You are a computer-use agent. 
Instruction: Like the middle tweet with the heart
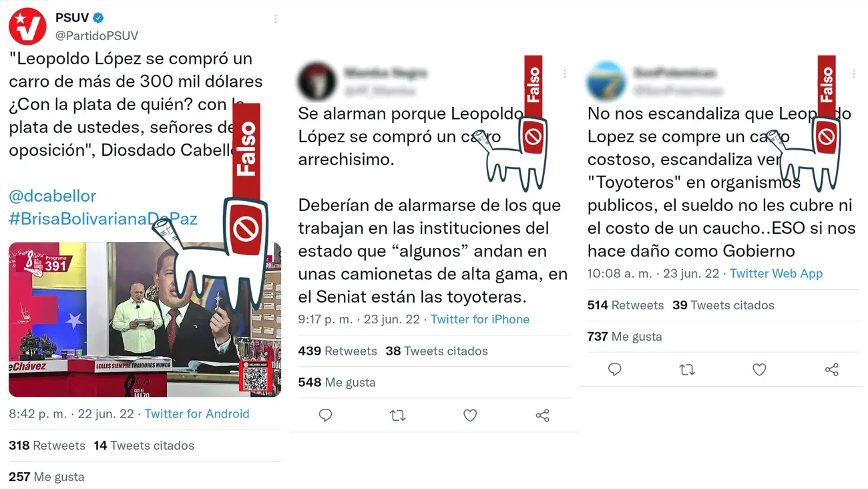coord(470,416)
